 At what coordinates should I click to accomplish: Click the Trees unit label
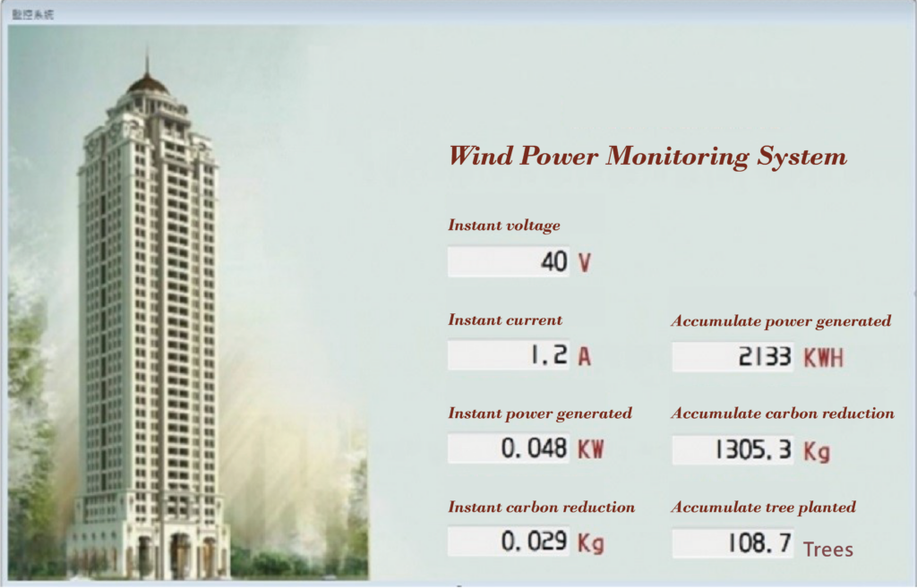coord(827,550)
